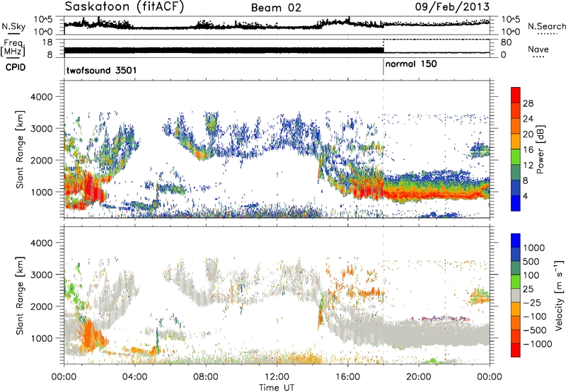The width and height of the screenshot is (566, 392).
Task: Click the orange velocity patch near 01:30
Action: pyautogui.click(x=91, y=335)
